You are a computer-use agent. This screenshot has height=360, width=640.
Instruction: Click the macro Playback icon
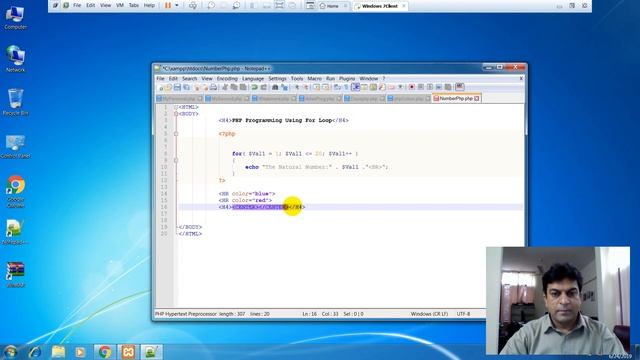430,87
